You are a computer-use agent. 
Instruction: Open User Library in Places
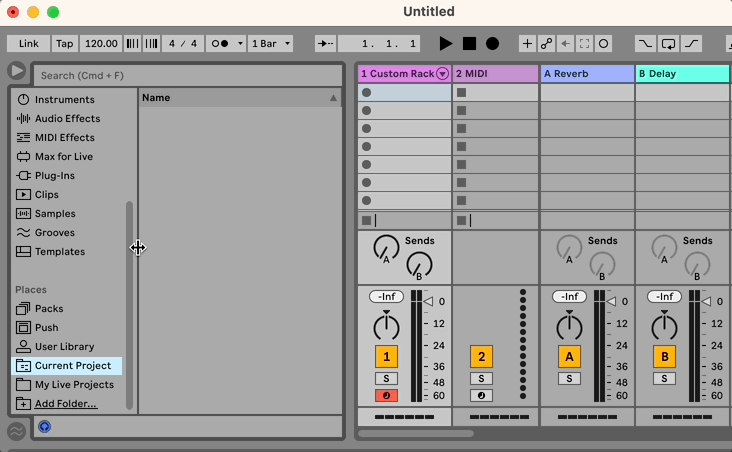(64, 347)
